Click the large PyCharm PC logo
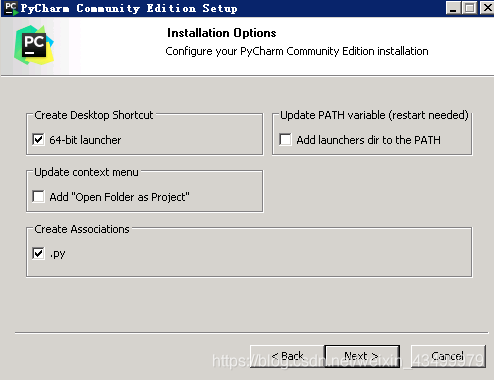Viewport: 494px width, 380px height. tap(34, 45)
